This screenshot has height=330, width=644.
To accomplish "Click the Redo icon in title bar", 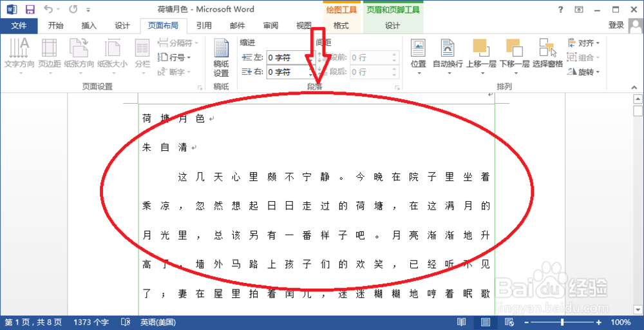I will coord(73,9).
